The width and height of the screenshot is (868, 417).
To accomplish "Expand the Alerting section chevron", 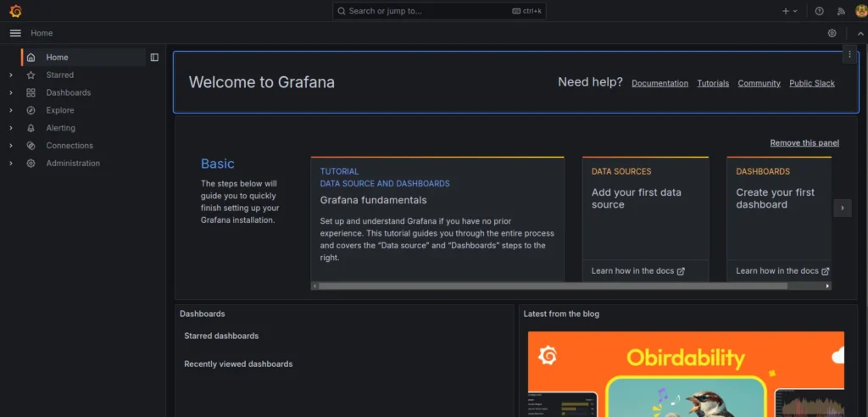I will (x=11, y=128).
